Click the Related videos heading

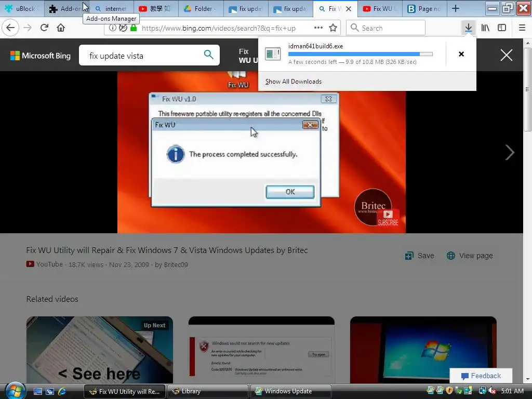(52, 299)
